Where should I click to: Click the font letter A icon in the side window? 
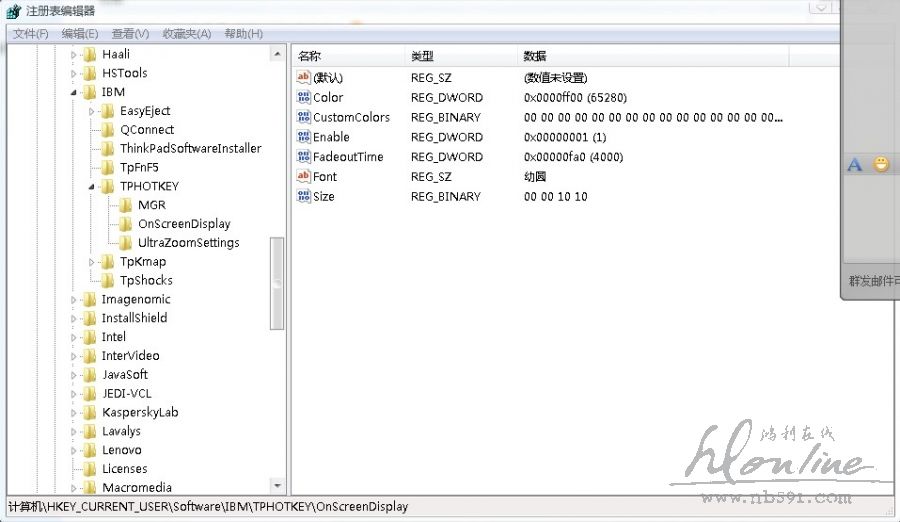click(855, 165)
